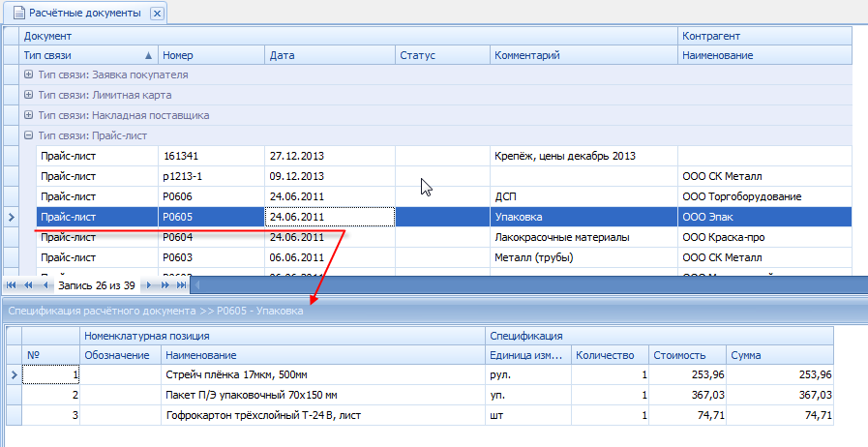Click the unit cell уп.
Viewport: 868px width, 447px height.
click(528, 396)
